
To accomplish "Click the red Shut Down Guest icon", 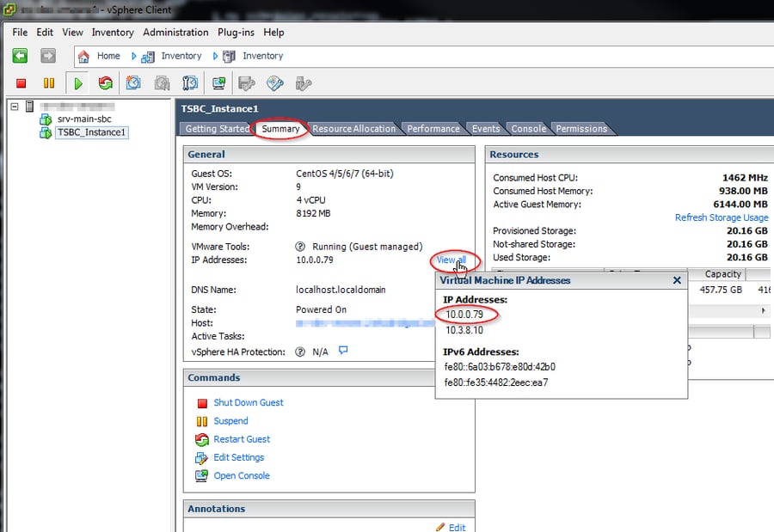I will point(202,403).
